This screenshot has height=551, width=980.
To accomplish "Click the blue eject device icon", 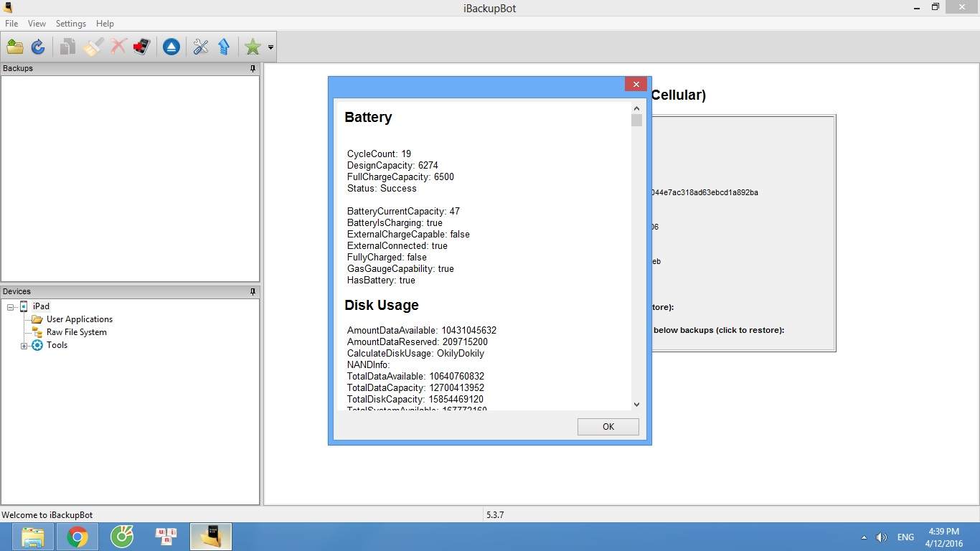I will pyautogui.click(x=171, y=47).
